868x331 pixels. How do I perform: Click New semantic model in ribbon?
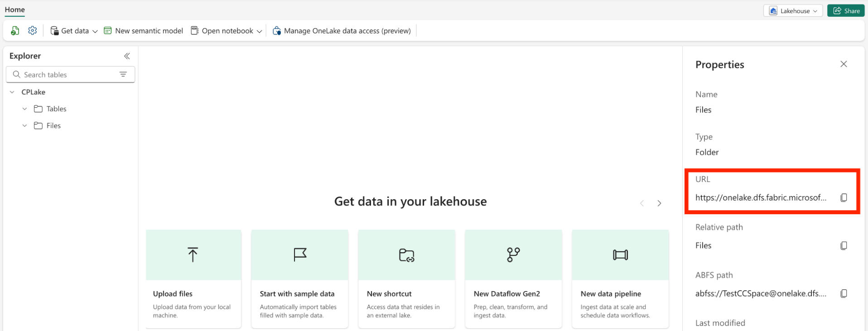pyautogui.click(x=143, y=31)
